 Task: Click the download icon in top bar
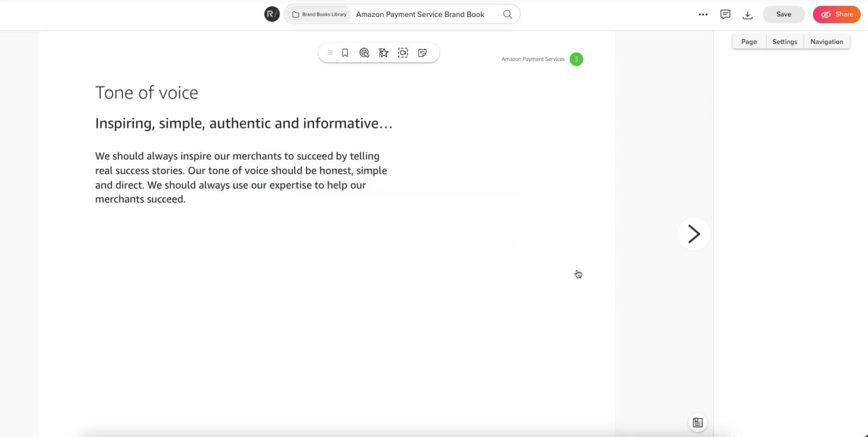pos(747,14)
